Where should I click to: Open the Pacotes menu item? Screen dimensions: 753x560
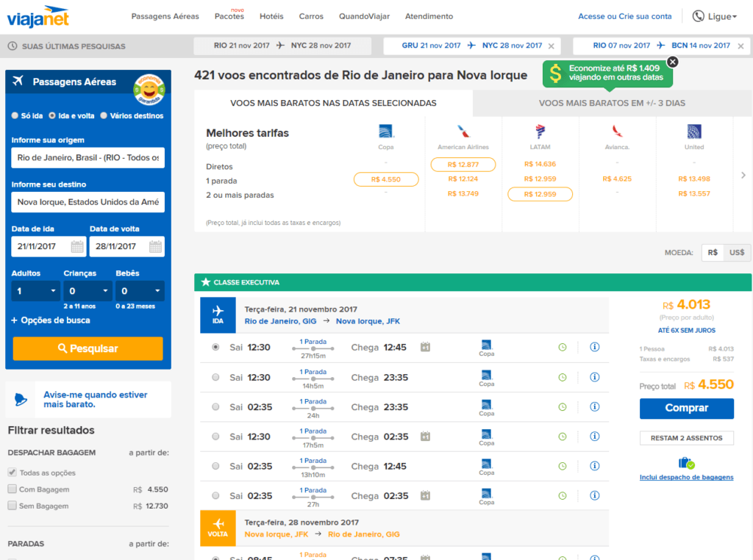[229, 16]
